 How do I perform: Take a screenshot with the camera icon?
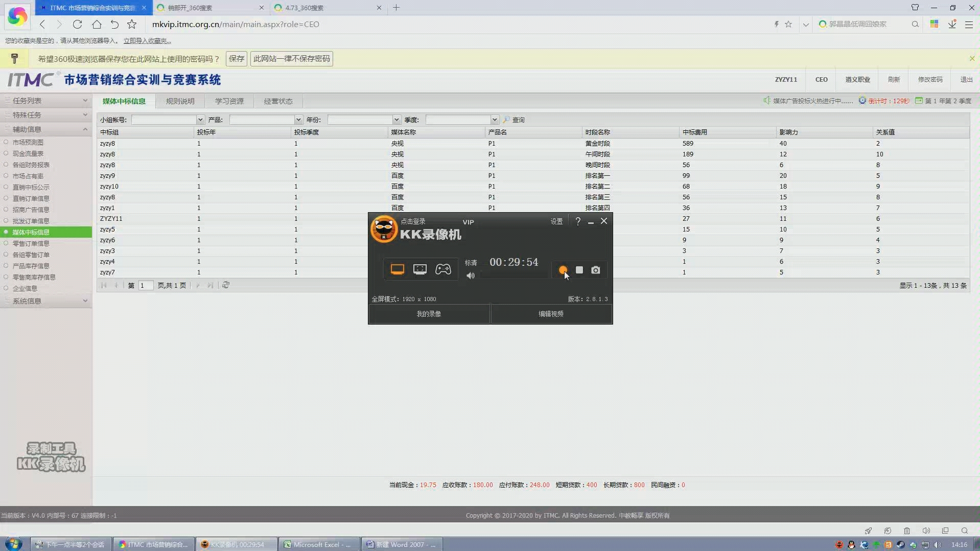click(x=596, y=270)
